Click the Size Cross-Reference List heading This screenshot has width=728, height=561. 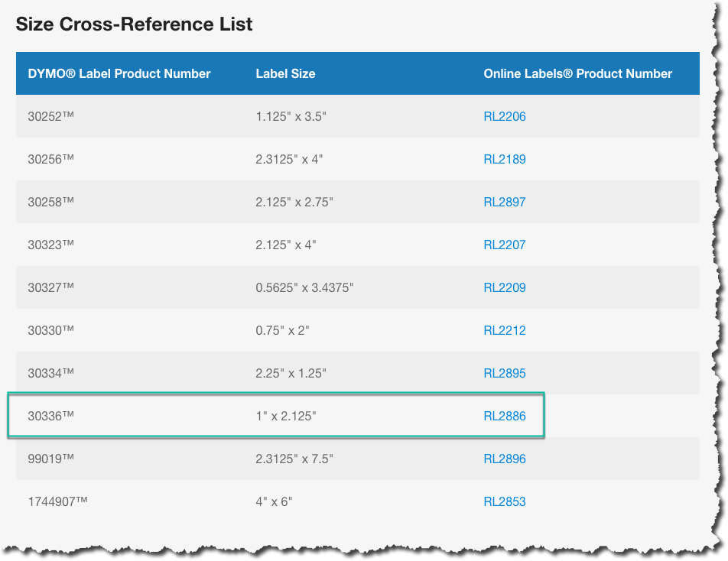coord(134,24)
